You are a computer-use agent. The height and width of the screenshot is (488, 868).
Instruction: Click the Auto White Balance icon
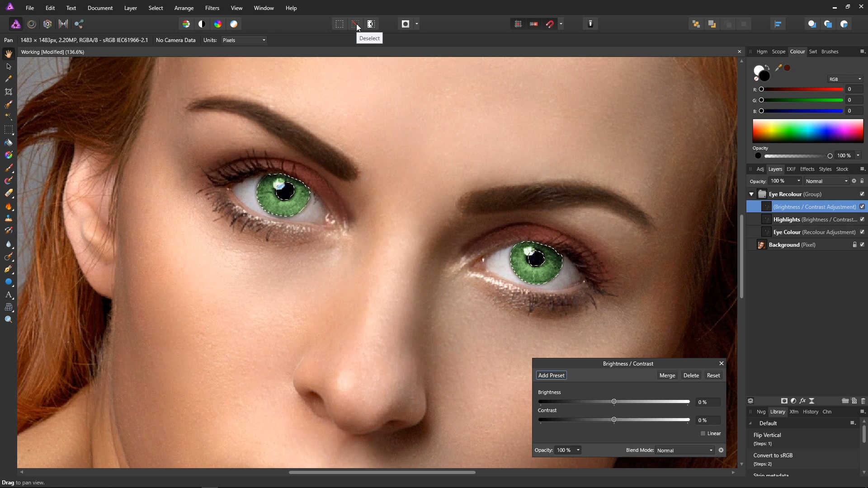234,24
